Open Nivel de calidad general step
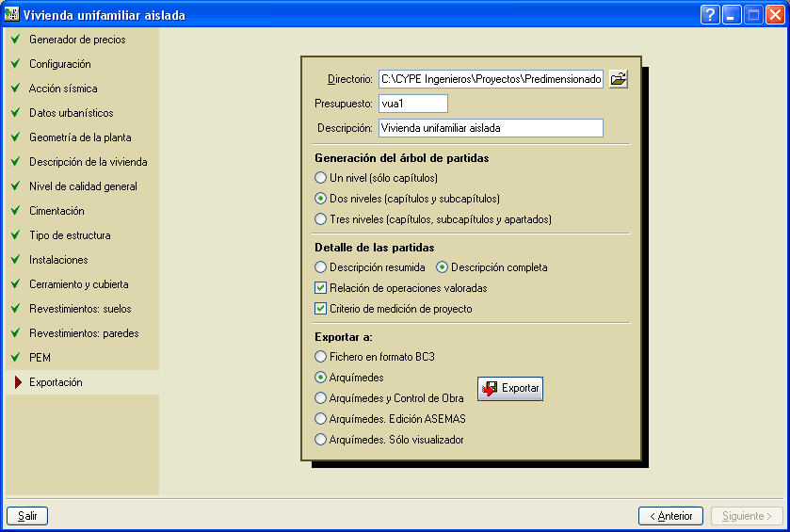The height and width of the screenshot is (532, 790). [x=83, y=186]
